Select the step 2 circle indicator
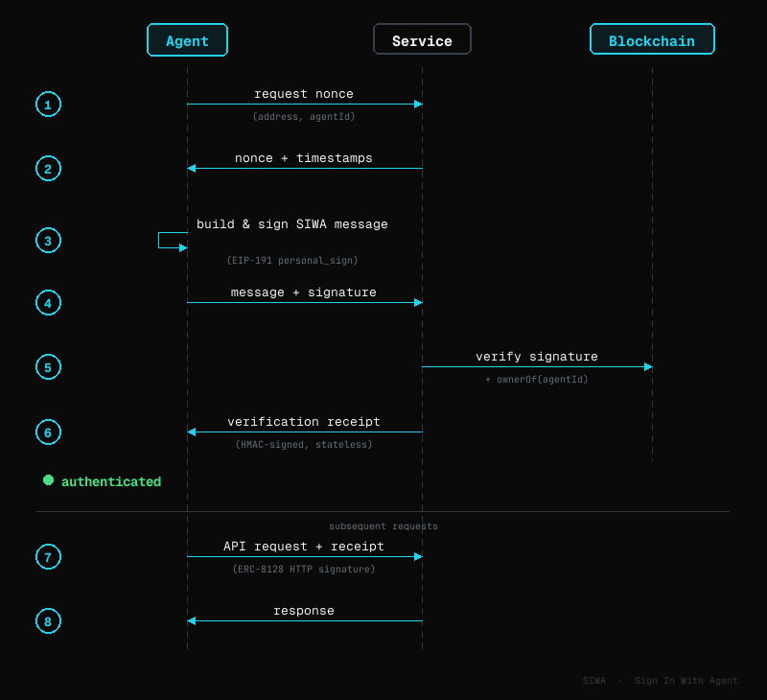Image resolution: width=767 pixels, height=700 pixels. pos(48,168)
